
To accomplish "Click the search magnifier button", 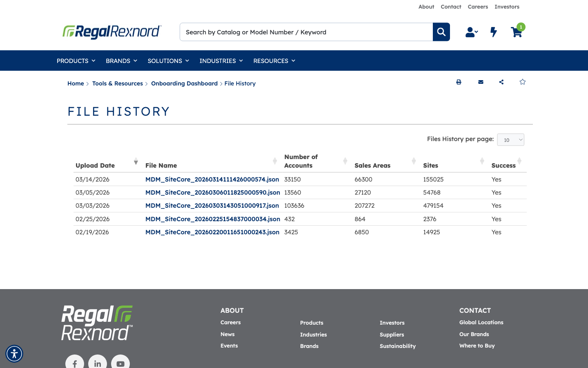I will click(441, 32).
